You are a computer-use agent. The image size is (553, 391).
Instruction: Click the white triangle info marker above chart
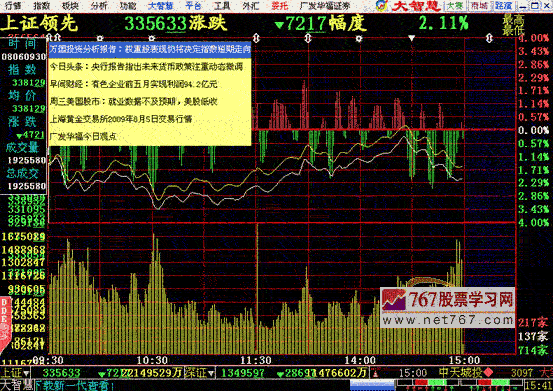[x=411, y=38]
